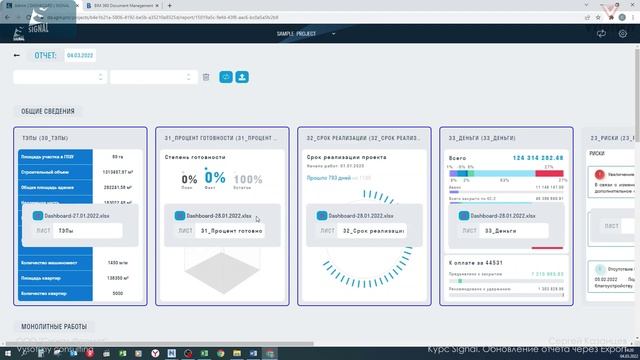Image resolution: width=640 pixels, height=360 pixels.
Task: Click the total value 124 314 282.48
Action: tap(538, 158)
